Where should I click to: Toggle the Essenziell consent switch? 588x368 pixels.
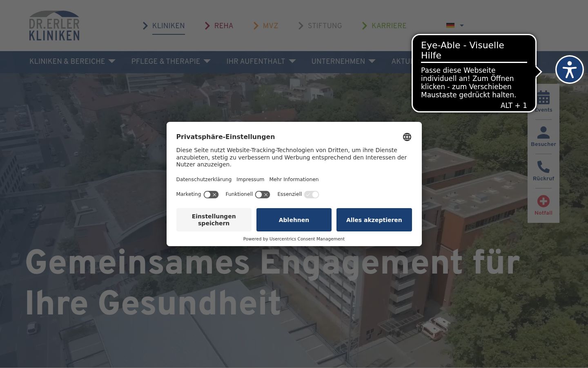click(x=312, y=195)
